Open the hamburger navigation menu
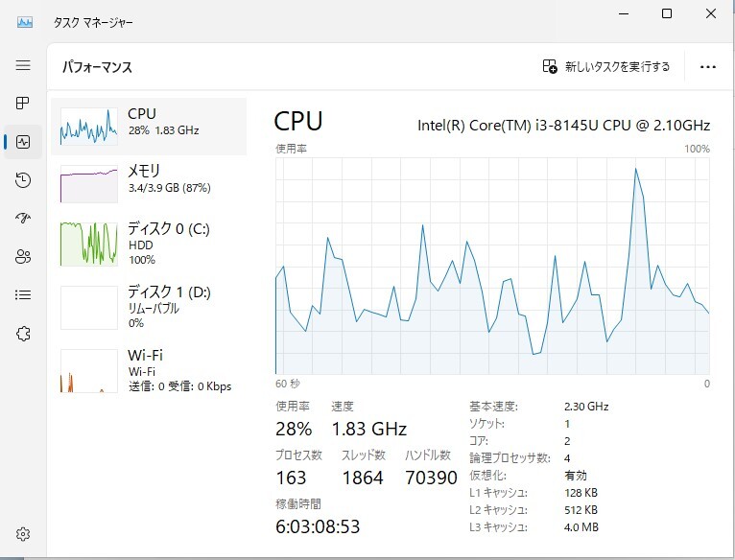The image size is (735, 560). click(x=23, y=65)
